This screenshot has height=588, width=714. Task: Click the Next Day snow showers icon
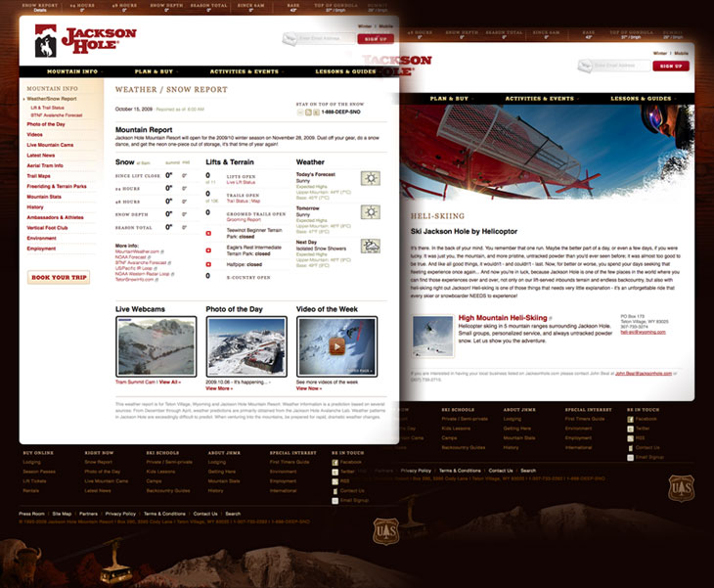point(371,246)
